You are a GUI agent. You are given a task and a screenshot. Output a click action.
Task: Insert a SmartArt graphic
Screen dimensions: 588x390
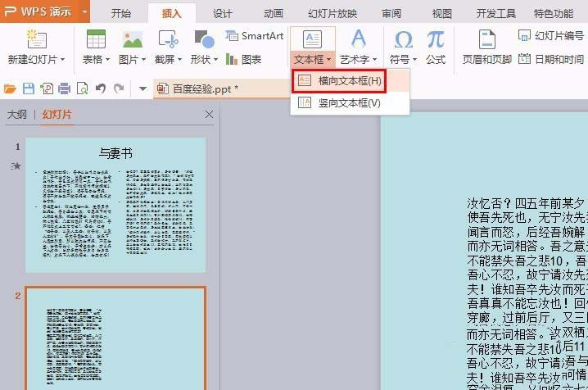point(254,36)
